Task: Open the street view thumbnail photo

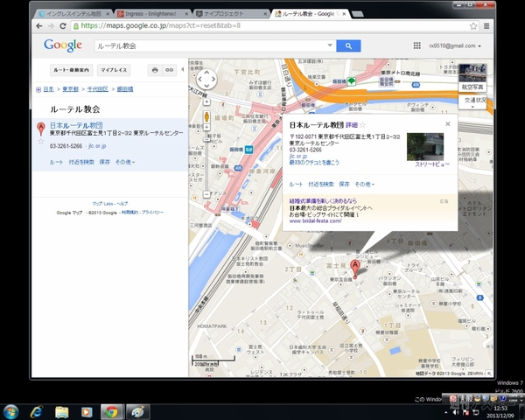Action: [x=425, y=147]
